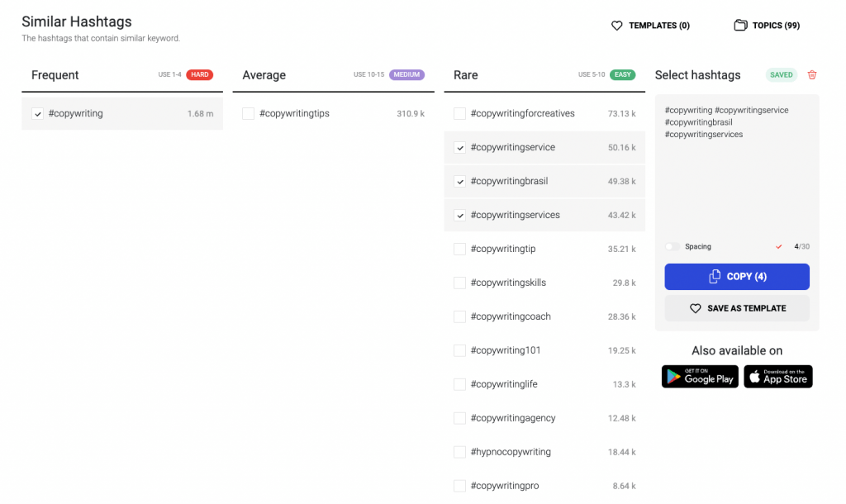
Task: Check the #copywritingskills checkbox
Action: 459,283
